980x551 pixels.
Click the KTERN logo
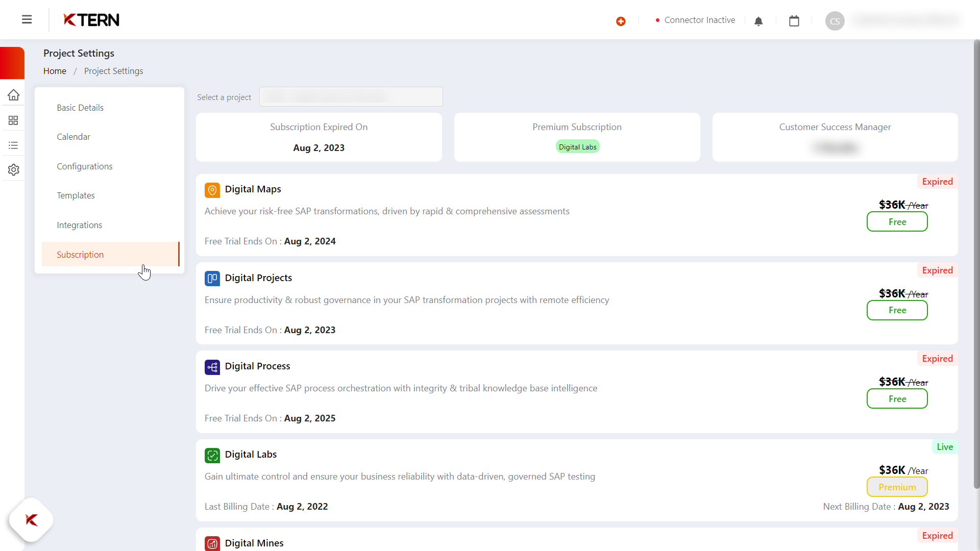click(x=91, y=20)
